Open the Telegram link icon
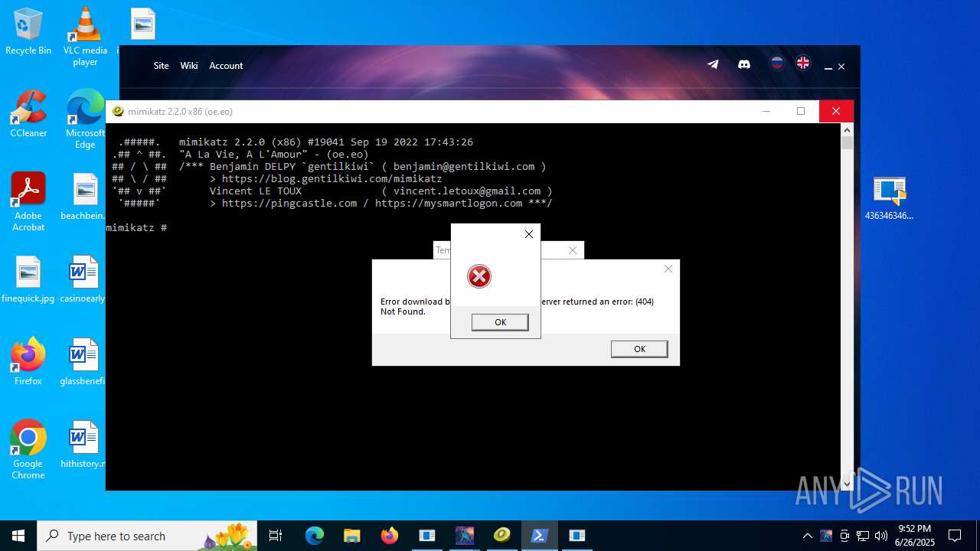This screenshot has width=980, height=551. click(x=713, y=64)
